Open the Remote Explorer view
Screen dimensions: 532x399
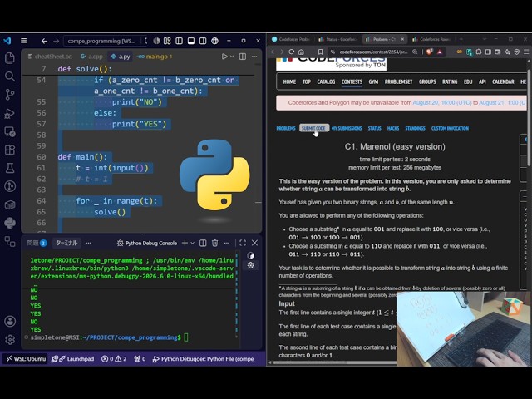[10, 131]
